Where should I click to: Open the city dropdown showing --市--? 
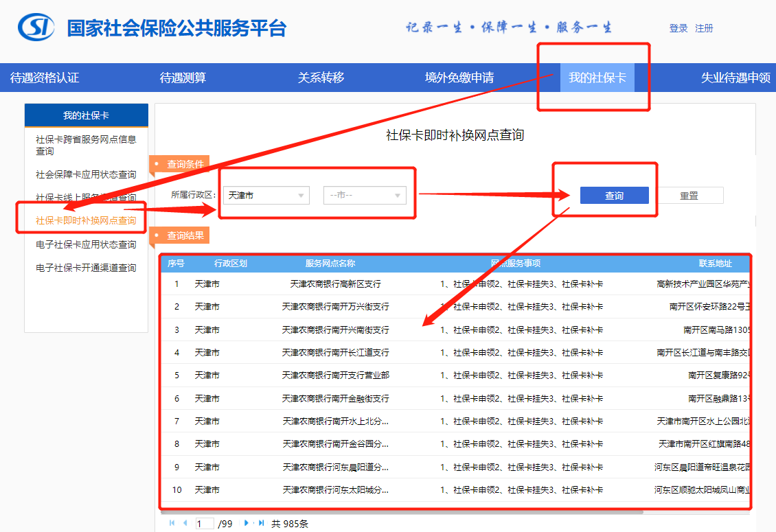click(x=365, y=196)
